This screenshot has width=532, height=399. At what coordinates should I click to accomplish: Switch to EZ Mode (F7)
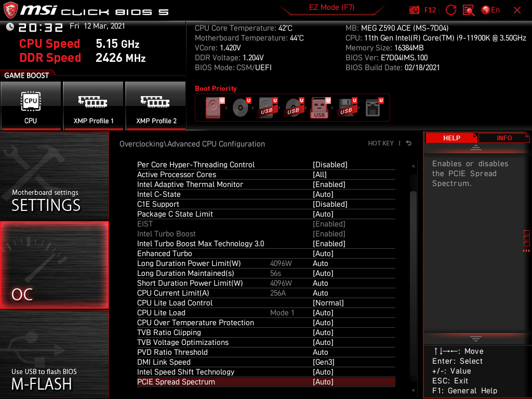pos(331,7)
